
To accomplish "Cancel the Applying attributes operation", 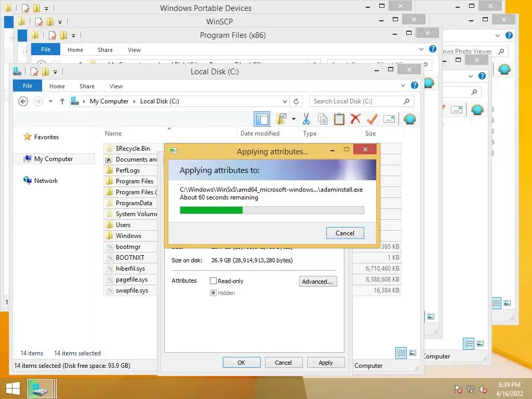I will coord(345,233).
